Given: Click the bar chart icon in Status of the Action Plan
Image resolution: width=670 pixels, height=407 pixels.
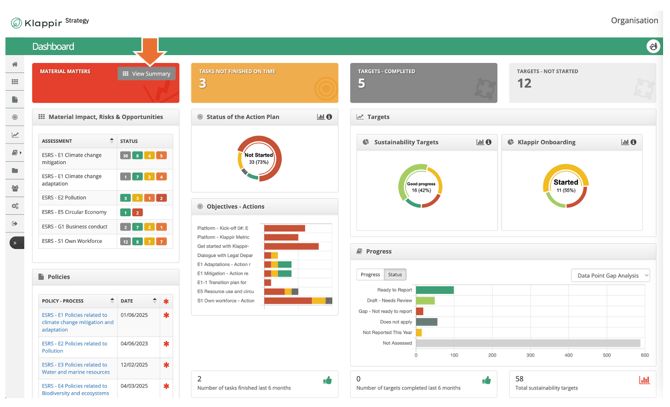Looking at the screenshot, I should (x=321, y=117).
